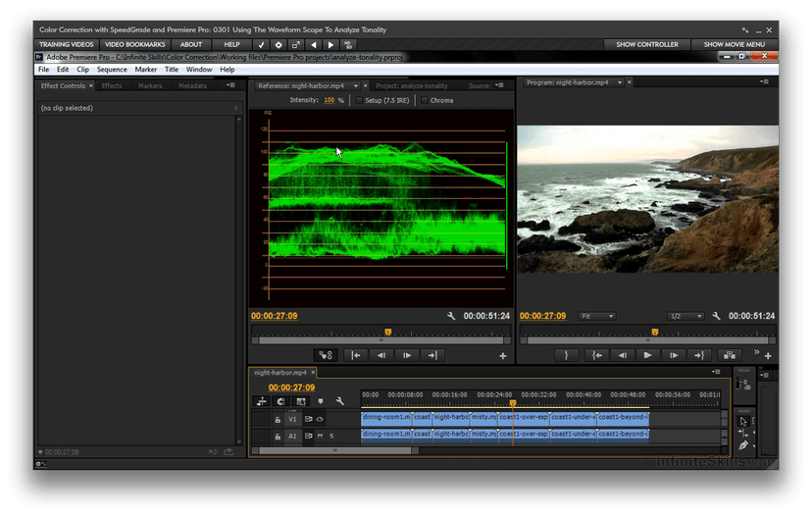The height and width of the screenshot is (516, 812).
Task: Click the timeline playhead on the ruler
Action: 512,402
